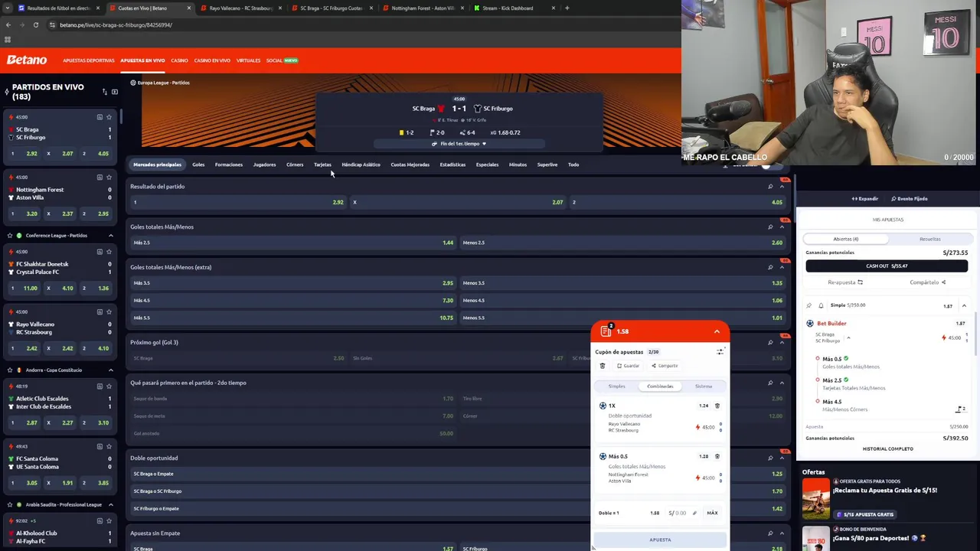This screenshot has width=980, height=551.
Task: Select the Sistema bet type
Action: (x=704, y=386)
